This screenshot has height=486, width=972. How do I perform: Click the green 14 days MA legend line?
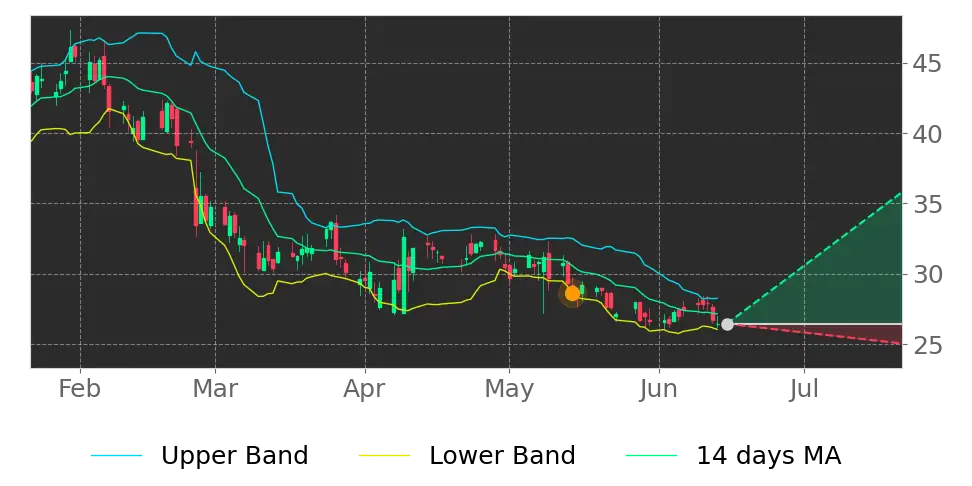click(x=652, y=456)
